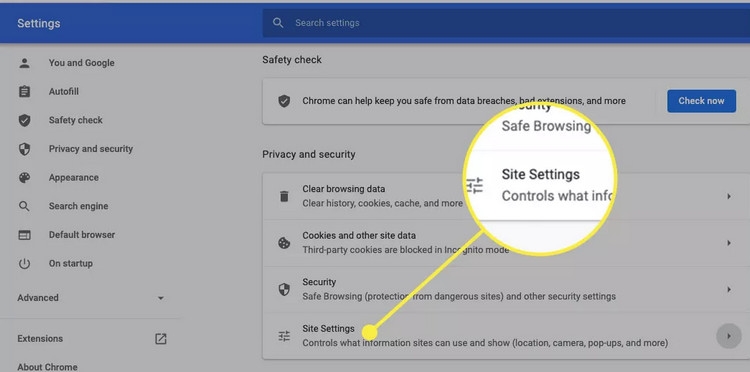The height and width of the screenshot is (372, 750).
Task: Open Appearance settings
Action: 74,178
